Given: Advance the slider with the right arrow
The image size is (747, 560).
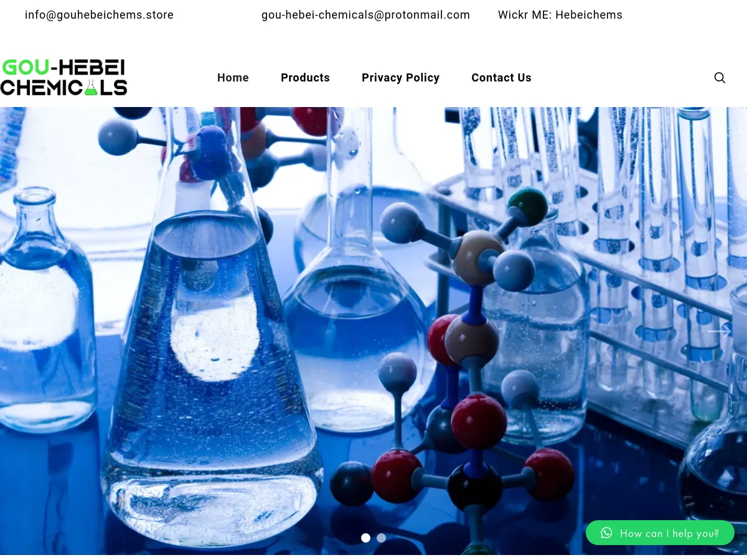Looking at the screenshot, I should point(719,332).
